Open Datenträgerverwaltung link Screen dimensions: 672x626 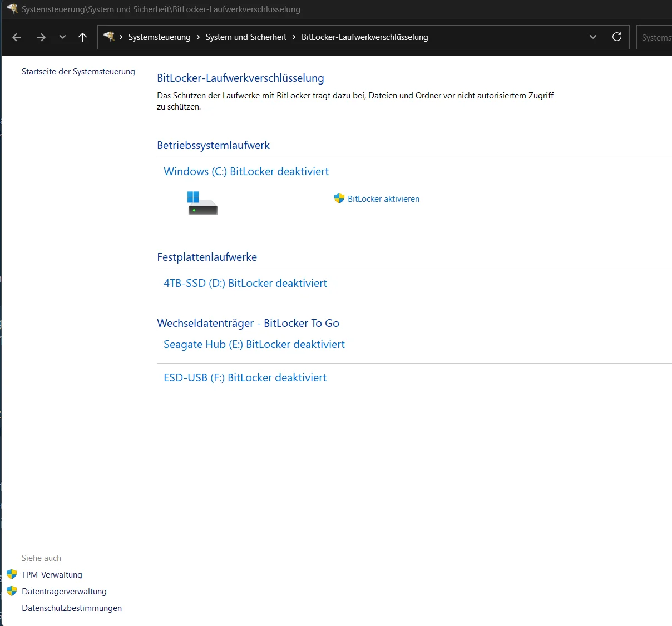pyautogui.click(x=64, y=592)
